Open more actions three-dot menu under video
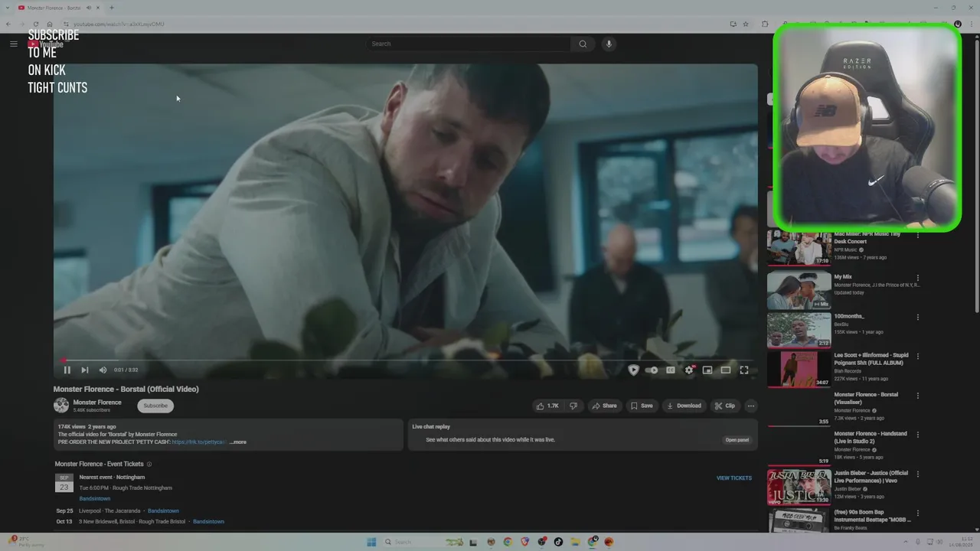The width and height of the screenshot is (980, 551). point(751,406)
